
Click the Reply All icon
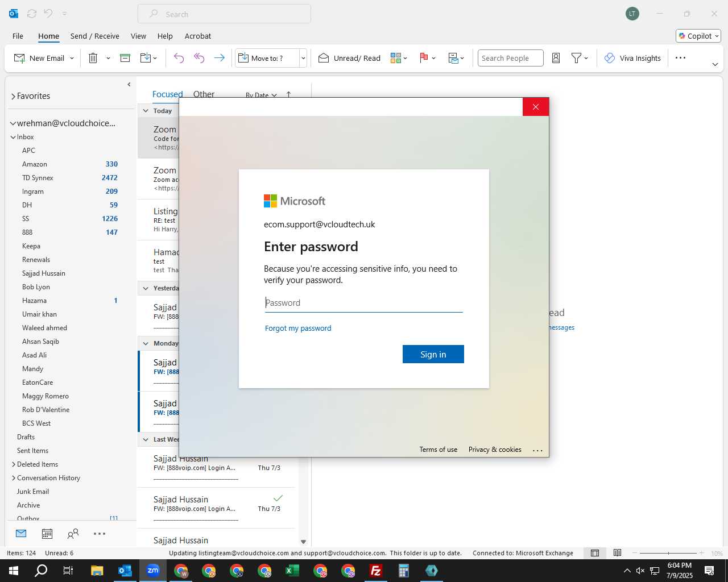199,58
